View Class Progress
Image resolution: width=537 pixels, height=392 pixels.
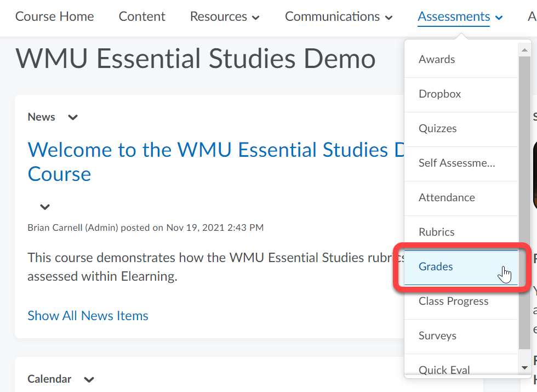[453, 301]
